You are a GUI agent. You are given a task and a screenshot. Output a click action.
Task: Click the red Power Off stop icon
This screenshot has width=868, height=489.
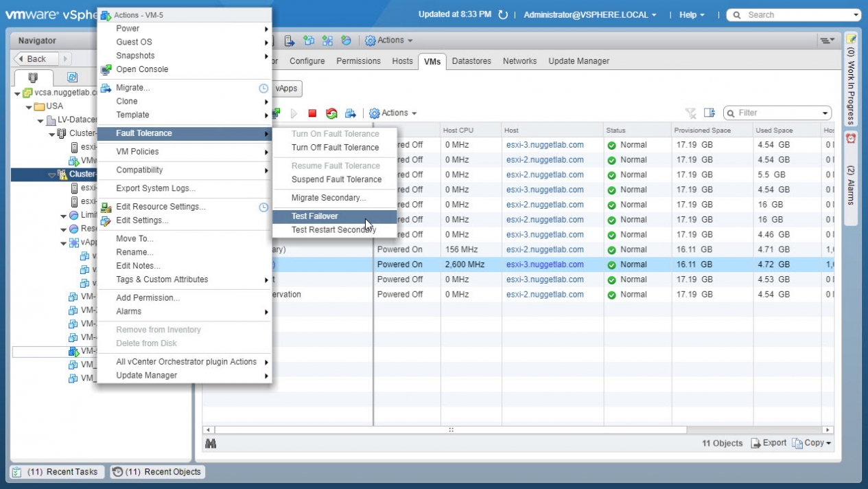[312, 113]
